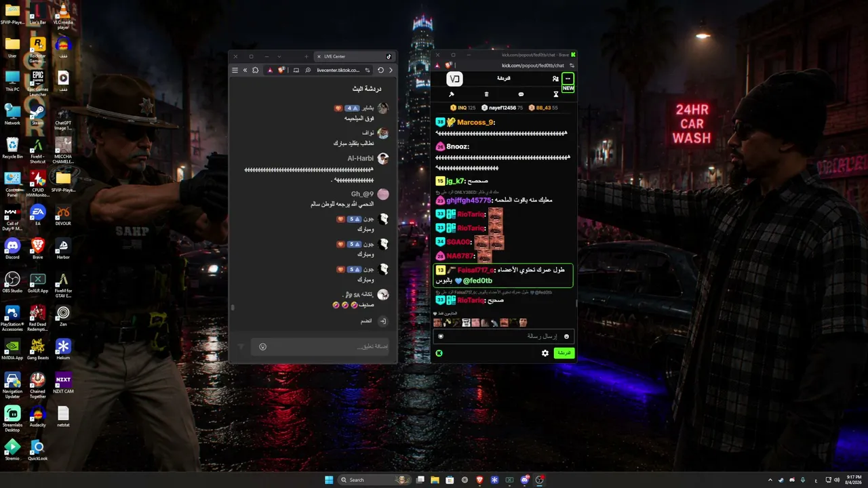Image resolution: width=868 pixels, height=488 pixels.
Task: Open the emoji picker in TikTok comment box
Action: pyautogui.click(x=262, y=346)
